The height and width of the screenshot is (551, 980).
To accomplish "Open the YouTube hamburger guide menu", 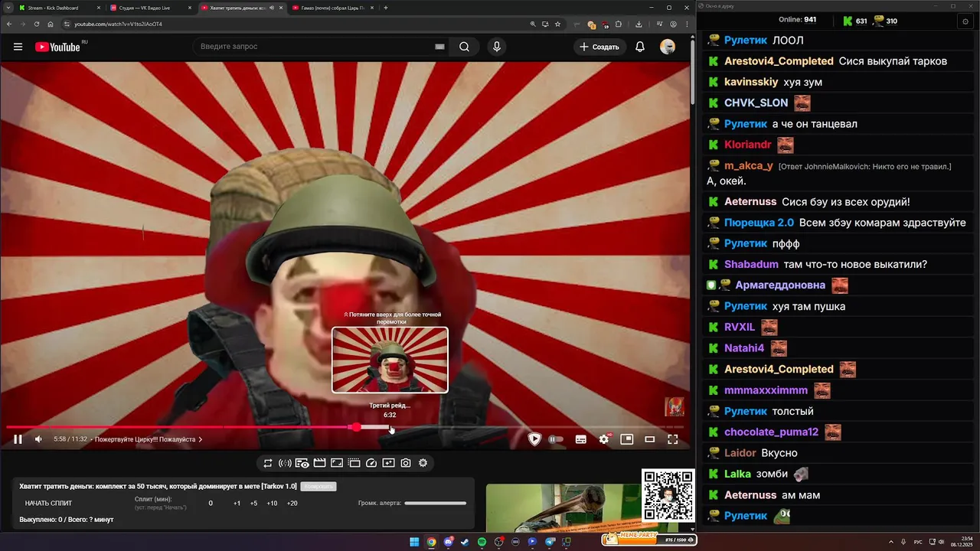I will 18,47.
